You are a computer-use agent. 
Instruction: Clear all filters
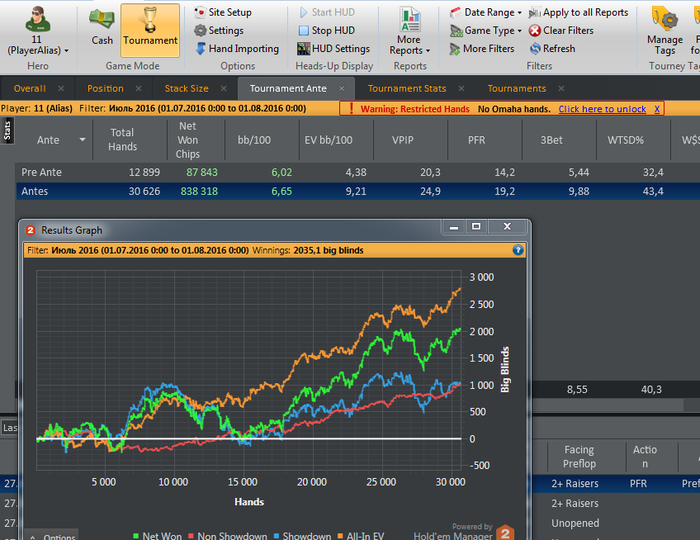pos(561,31)
